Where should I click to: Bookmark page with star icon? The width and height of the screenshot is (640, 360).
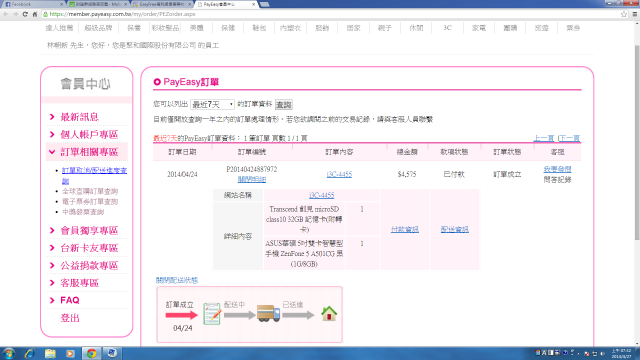pos(624,14)
